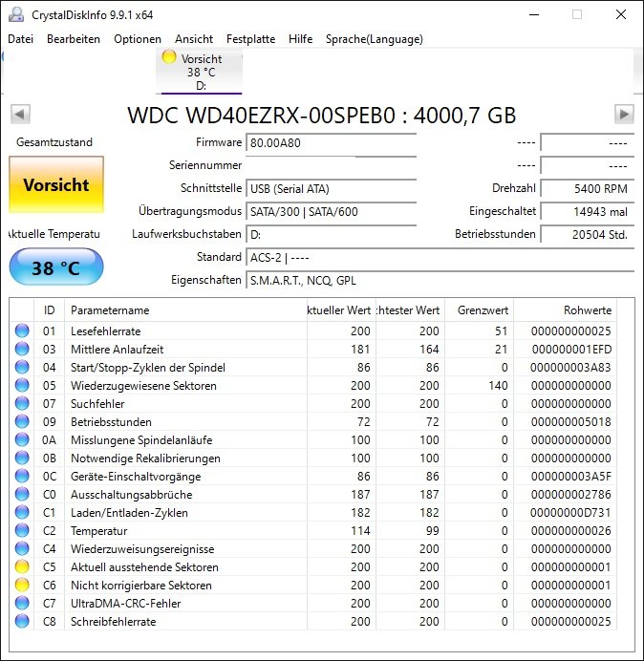
Task: Click blue status orb for Betriebsstunden row 09
Action: pyautogui.click(x=22, y=421)
